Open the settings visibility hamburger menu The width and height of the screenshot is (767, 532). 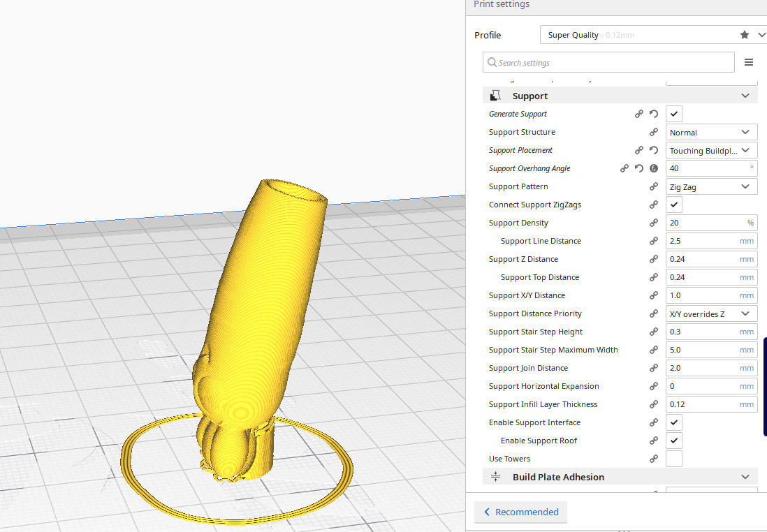pyautogui.click(x=748, y=62)
